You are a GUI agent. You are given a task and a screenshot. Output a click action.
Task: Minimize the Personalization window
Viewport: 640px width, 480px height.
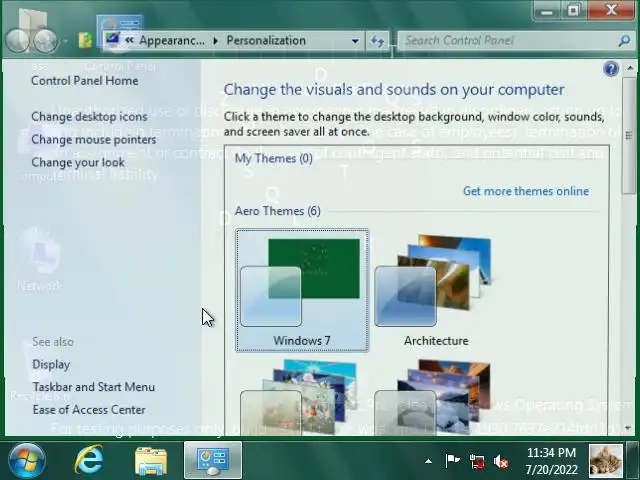[x=547, y=11]
